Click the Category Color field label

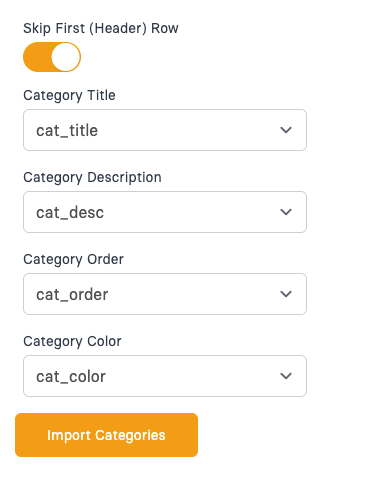pos(72,342)
